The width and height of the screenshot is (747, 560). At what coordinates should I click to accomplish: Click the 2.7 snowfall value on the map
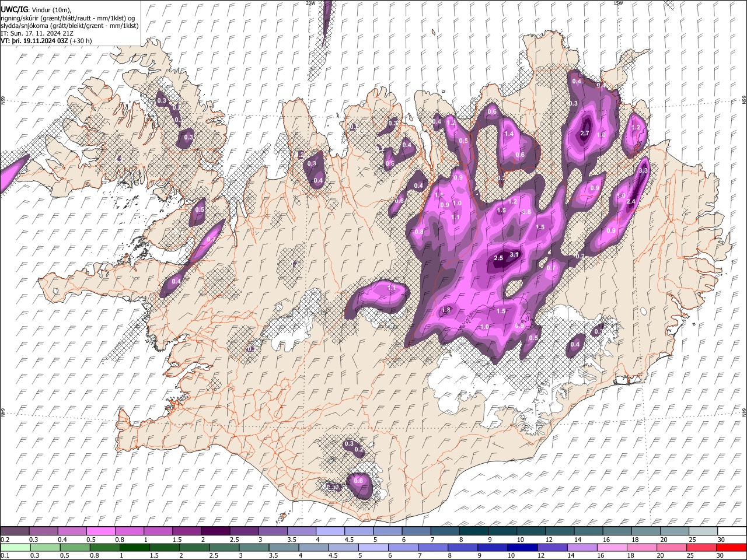585,134
